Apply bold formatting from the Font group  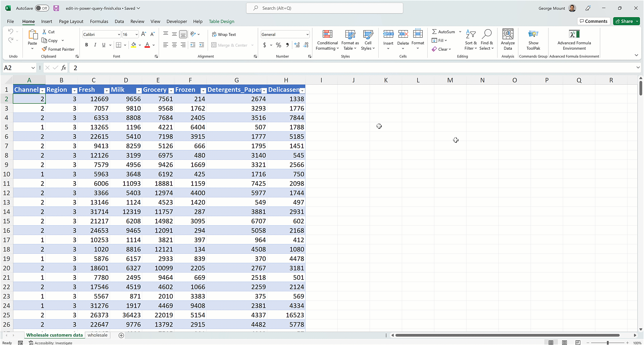coord(86,45)
